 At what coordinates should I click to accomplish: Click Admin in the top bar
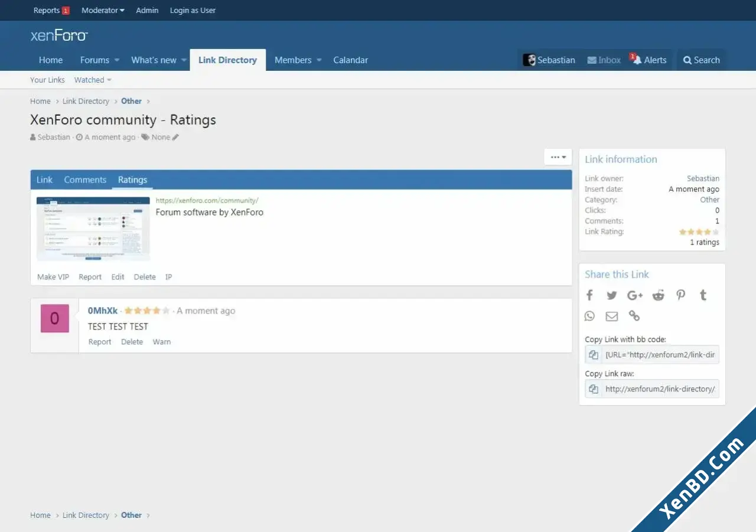(x=147, y=10)
